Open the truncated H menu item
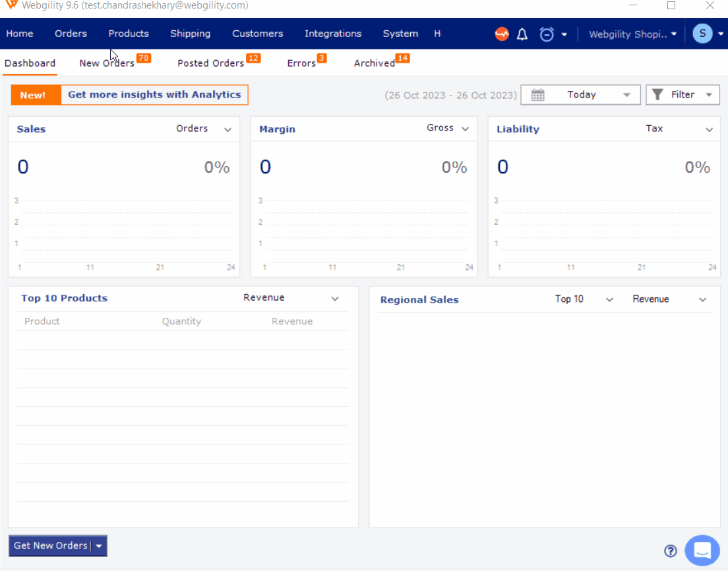Screen dimensions: 728x571 pyautogui.click(x=437, y=34)
